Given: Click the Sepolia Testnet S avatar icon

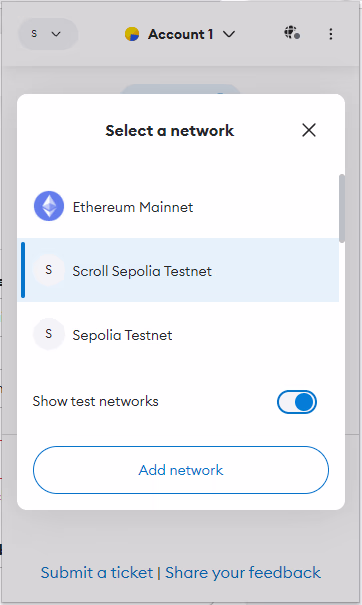Looking at the screenshot, I should (x=49, y=334).
